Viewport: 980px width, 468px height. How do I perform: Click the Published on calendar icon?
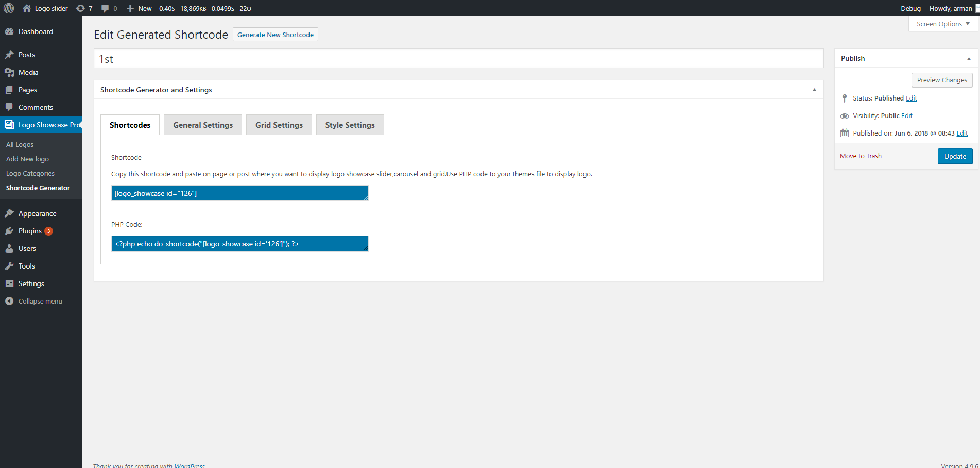tap(845, 133)
